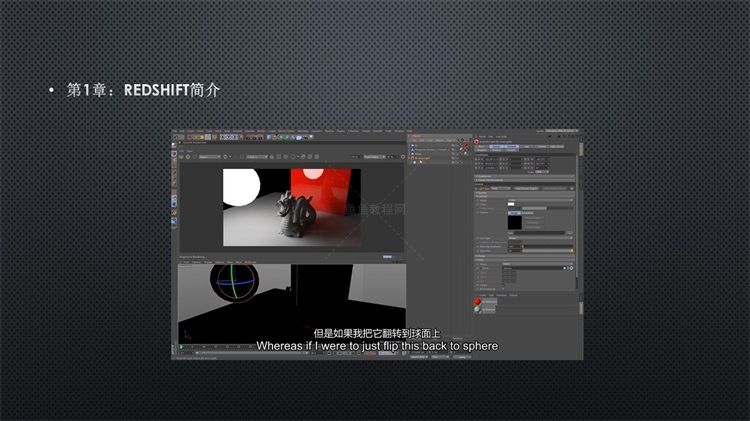Click the green play button on timeline

click(x=181, y=347)
